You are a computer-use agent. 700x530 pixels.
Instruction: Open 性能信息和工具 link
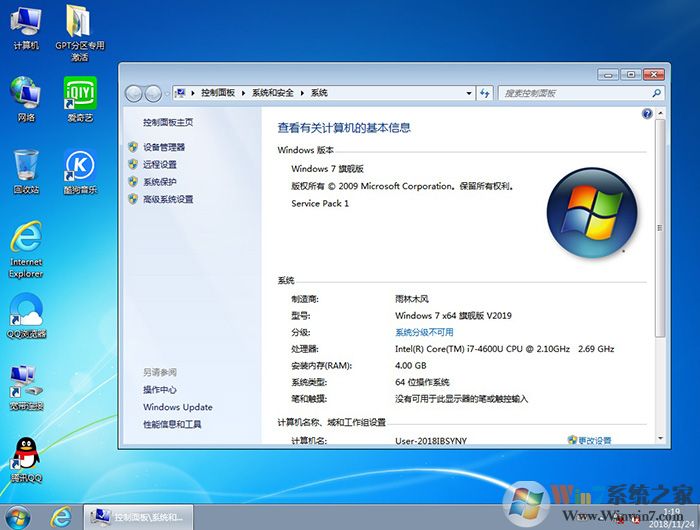172,424
